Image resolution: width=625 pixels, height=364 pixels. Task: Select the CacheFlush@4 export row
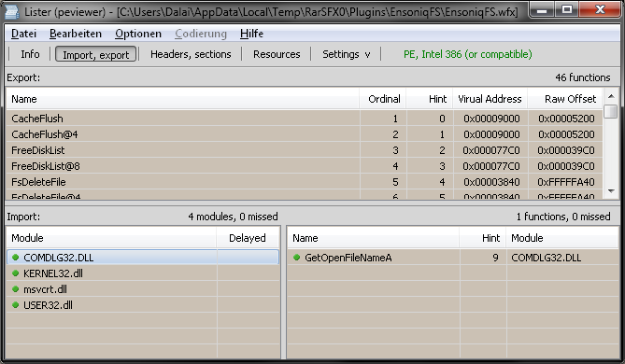point(305,134)
